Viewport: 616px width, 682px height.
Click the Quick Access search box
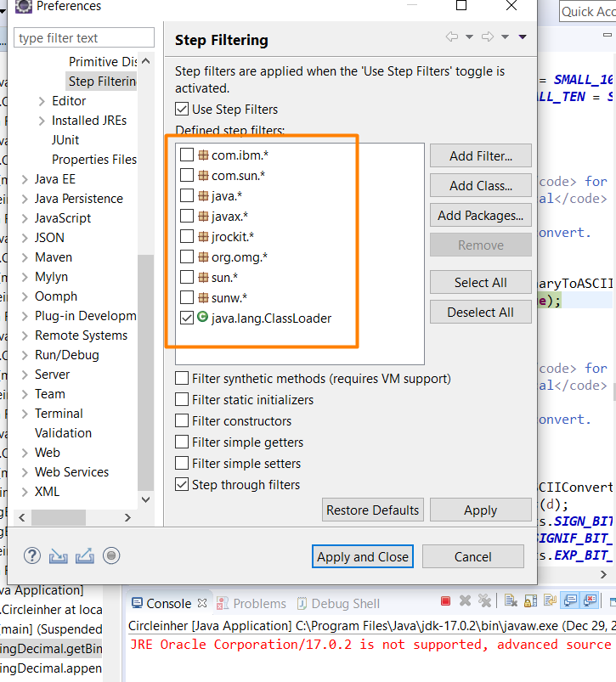tap(587, 11)
